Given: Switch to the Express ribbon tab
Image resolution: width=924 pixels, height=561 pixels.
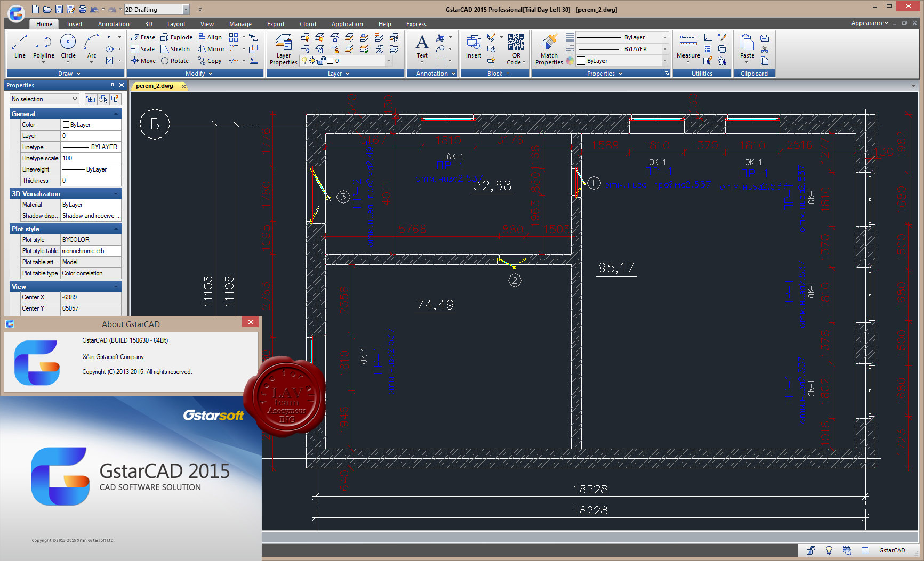Looking at the screenshot, I should [x=416, y=24].
